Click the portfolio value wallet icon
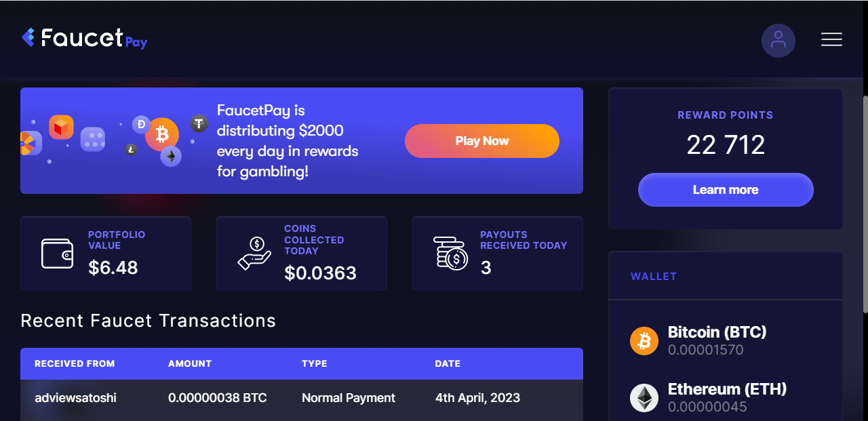This screenshot has width=868, height=421. pyautogui.click(x=57, y=254)
